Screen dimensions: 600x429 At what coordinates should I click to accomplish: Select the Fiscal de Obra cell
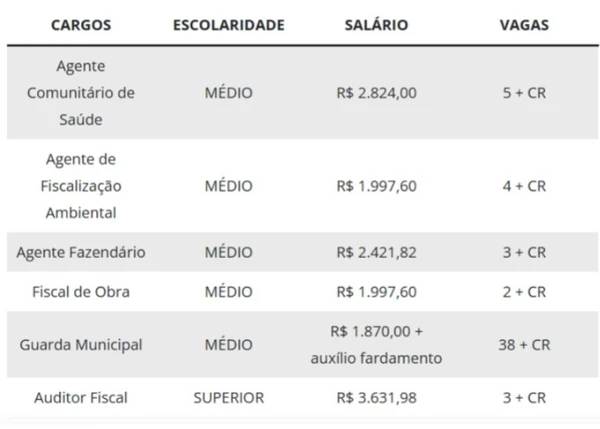pos(81,292)
